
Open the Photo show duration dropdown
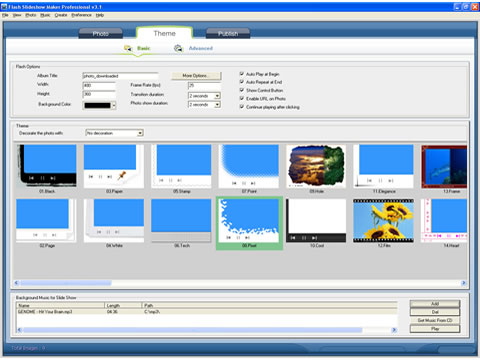[217, 105]
